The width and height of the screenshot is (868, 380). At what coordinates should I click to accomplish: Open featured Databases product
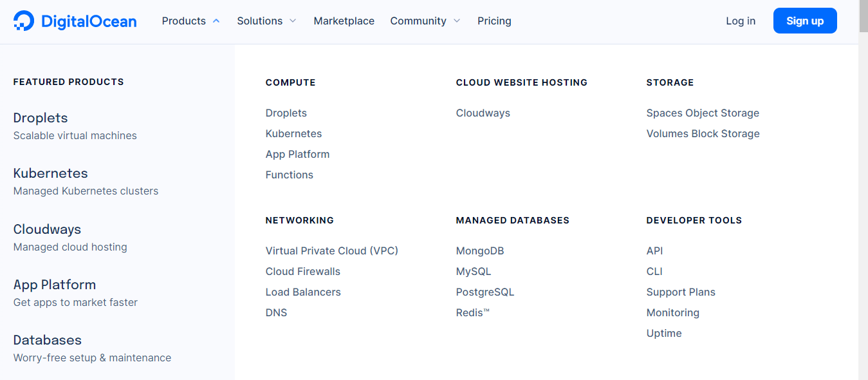click(x=92, y=348)
